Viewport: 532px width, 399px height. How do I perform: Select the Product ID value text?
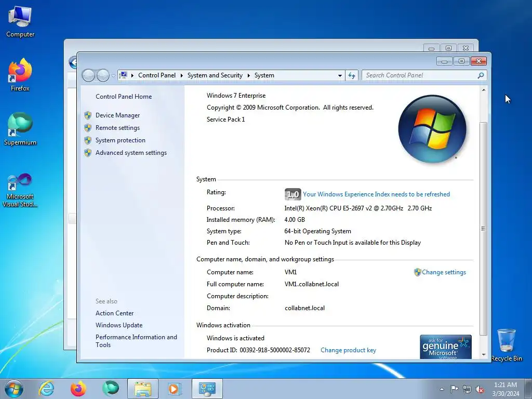pyautogui.click(x=275, y=350)
